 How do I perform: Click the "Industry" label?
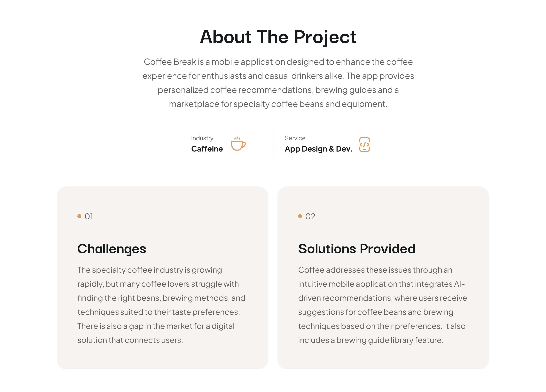pos(202,138)
